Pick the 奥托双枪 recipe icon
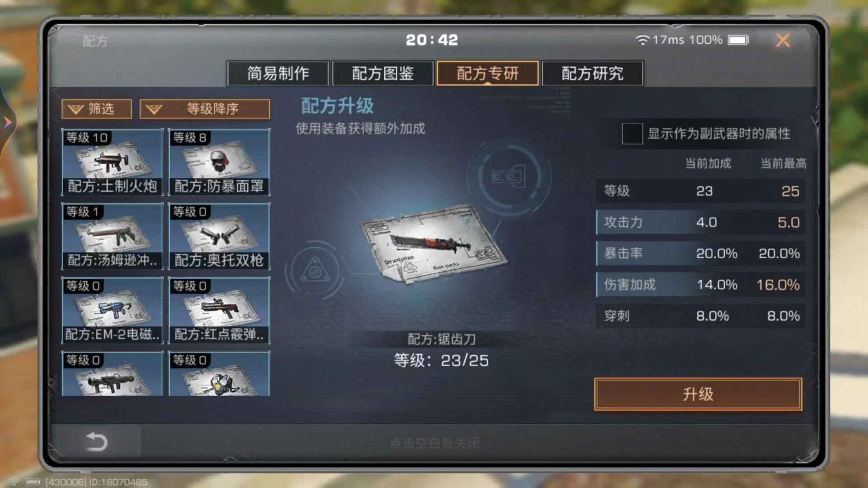 coord(219,236)
